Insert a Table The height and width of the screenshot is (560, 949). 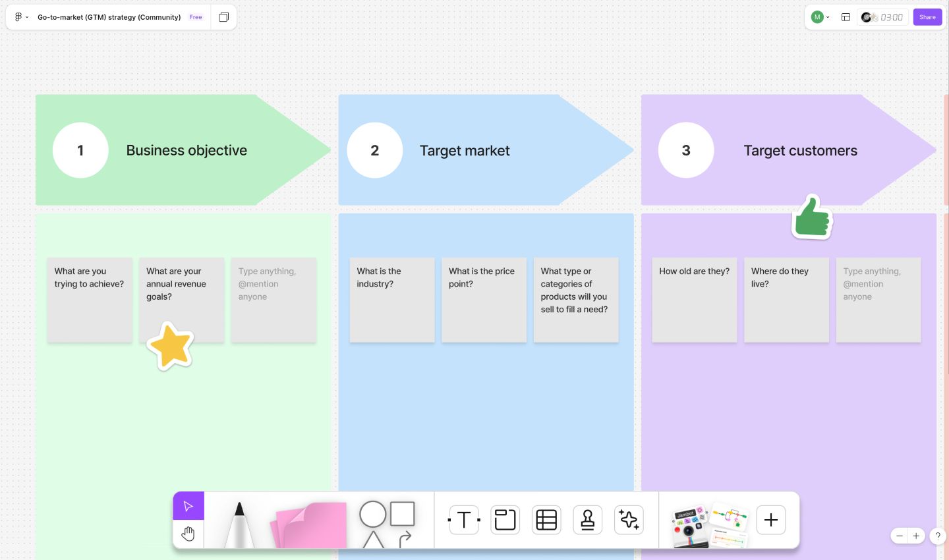coord(546,520)
